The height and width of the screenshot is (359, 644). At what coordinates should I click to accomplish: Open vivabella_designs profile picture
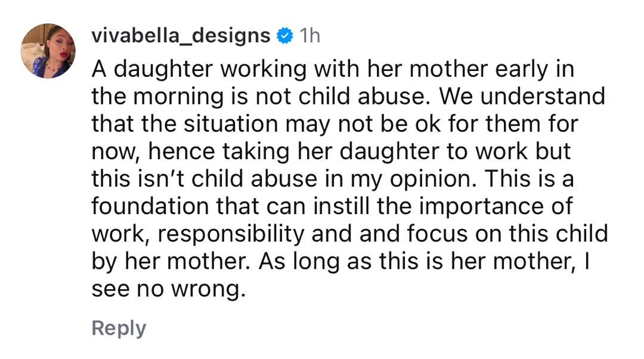coord(48,51)
